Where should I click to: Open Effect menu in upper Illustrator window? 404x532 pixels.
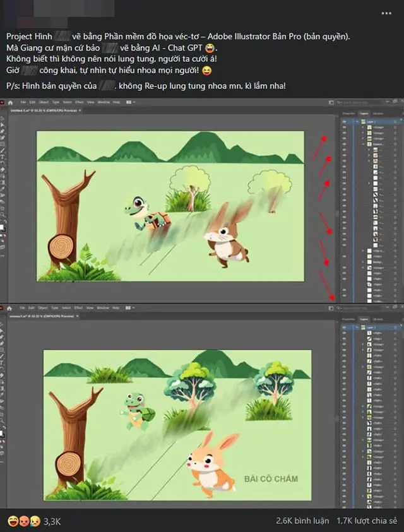tap(79, 102)
